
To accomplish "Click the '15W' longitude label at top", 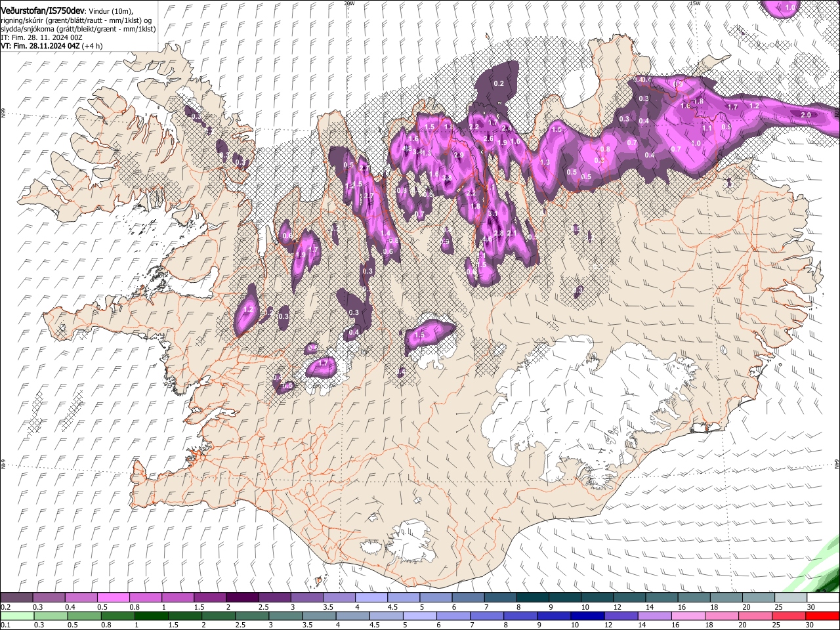I will click(696, 3).
